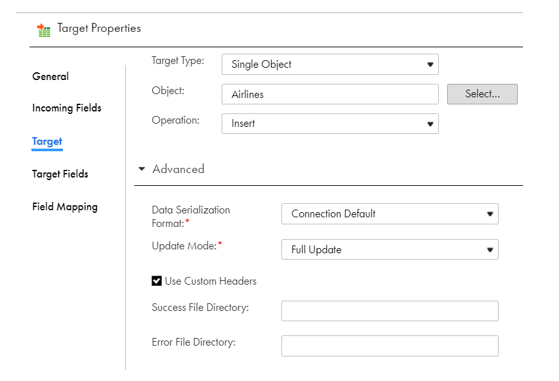The height and width of the screenshot is (381, 559).
Task: Click the Object field containing Airlines
Action: pyautogui.click(x=330, y=94)
